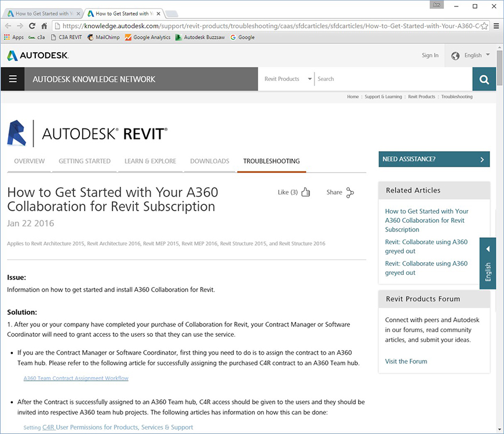504x434 pixels.
Task: Click the scrollbar down arrow
Action: (x=499, y=429)
